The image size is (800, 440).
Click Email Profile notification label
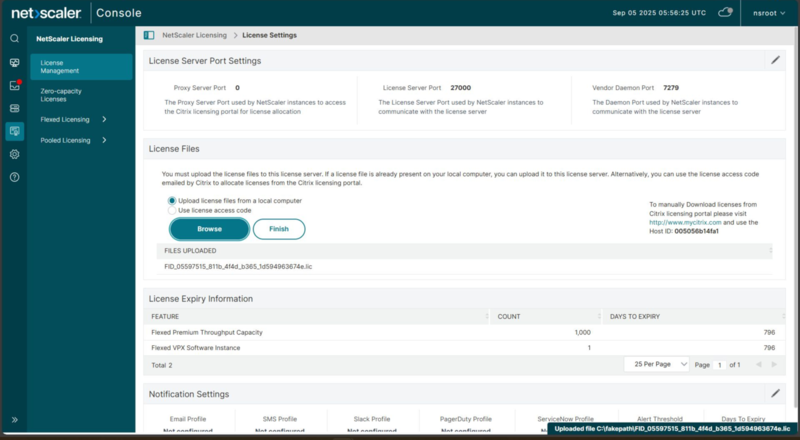point(188,419)
